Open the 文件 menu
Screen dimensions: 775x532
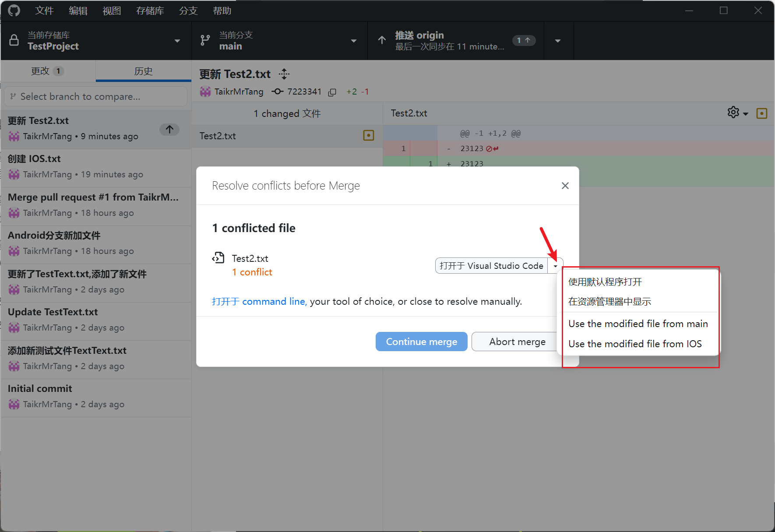(x=44, y=11)
